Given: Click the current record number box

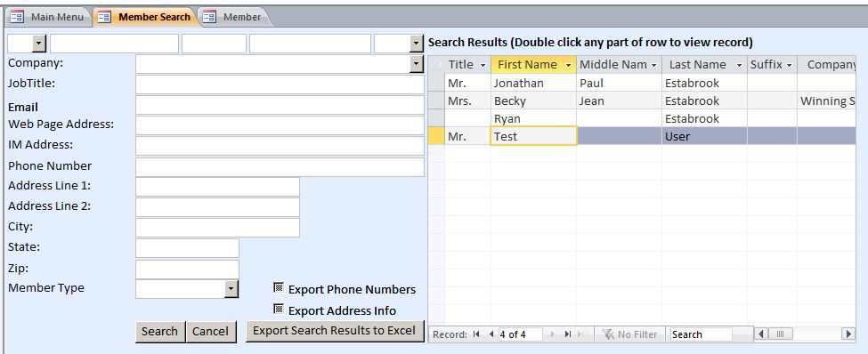Looking at the screenshot, I should click(520, 334).
